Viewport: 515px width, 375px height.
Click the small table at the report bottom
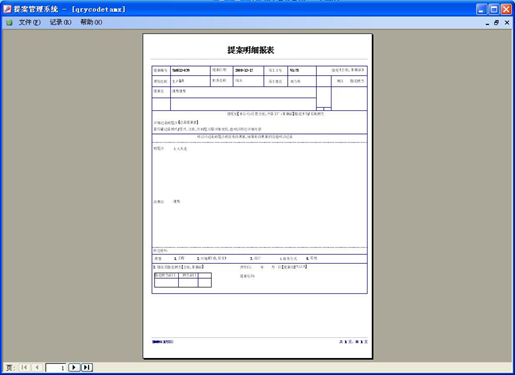(183, 280)
